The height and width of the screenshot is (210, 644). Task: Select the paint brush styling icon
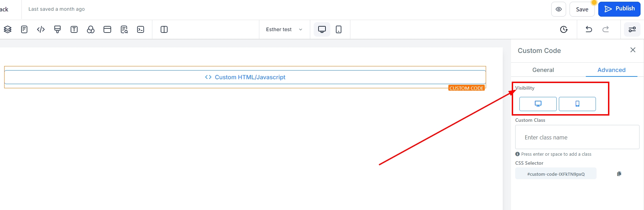[x=57, y=29]
